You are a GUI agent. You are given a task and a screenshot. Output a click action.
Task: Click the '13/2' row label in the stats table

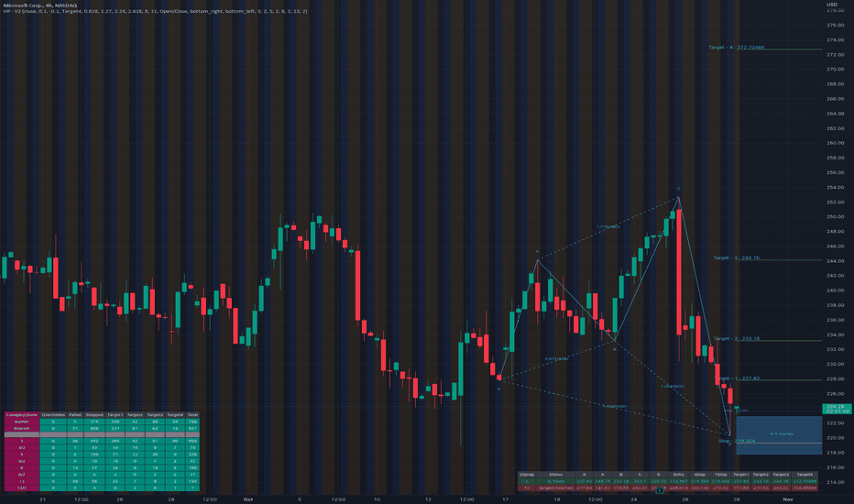pyautogui.click(x=22, y=488)
